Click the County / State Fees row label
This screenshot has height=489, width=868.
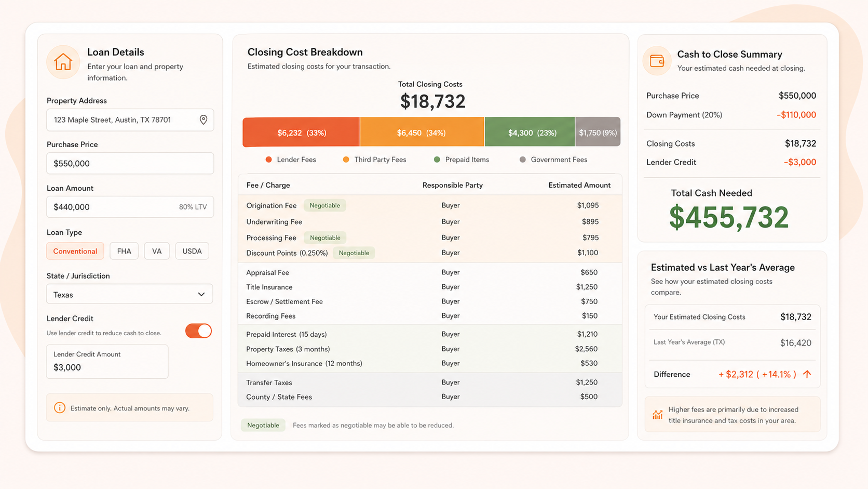pos(279,397)
